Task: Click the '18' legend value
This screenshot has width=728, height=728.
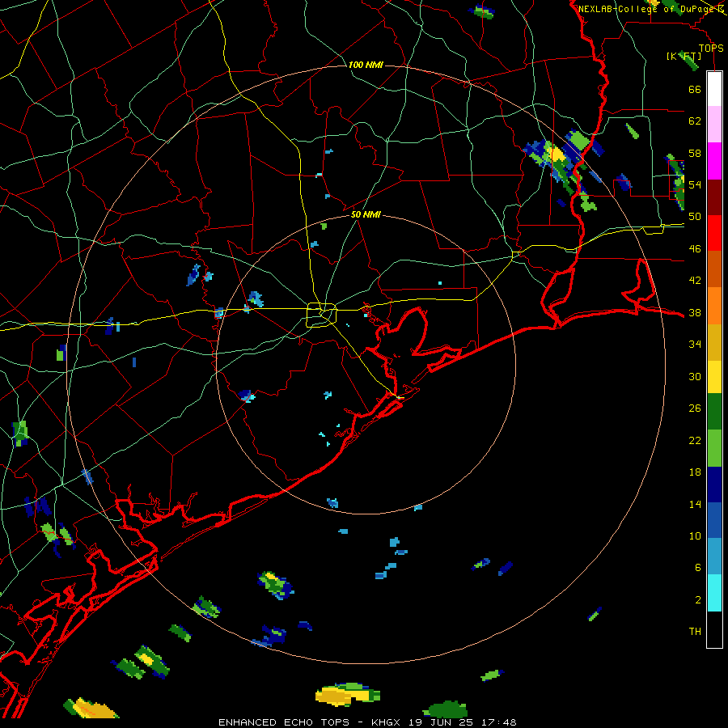Action: 695,472
